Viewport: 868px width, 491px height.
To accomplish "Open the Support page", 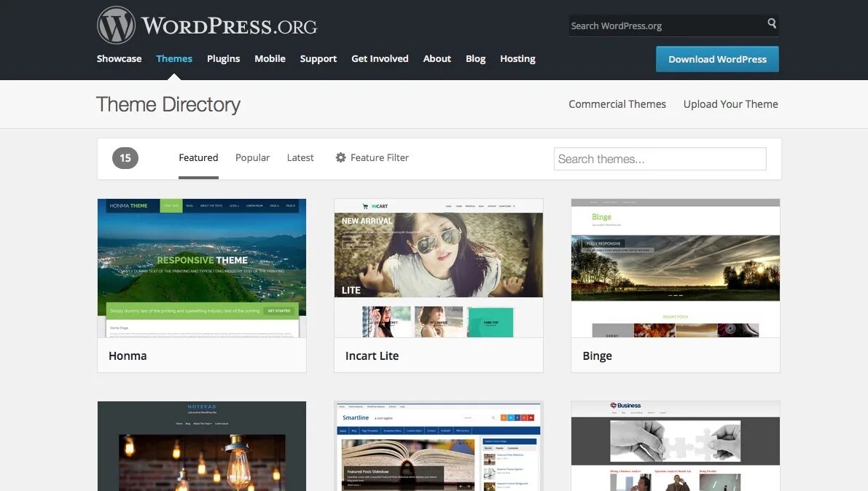I will pos(318,59).
